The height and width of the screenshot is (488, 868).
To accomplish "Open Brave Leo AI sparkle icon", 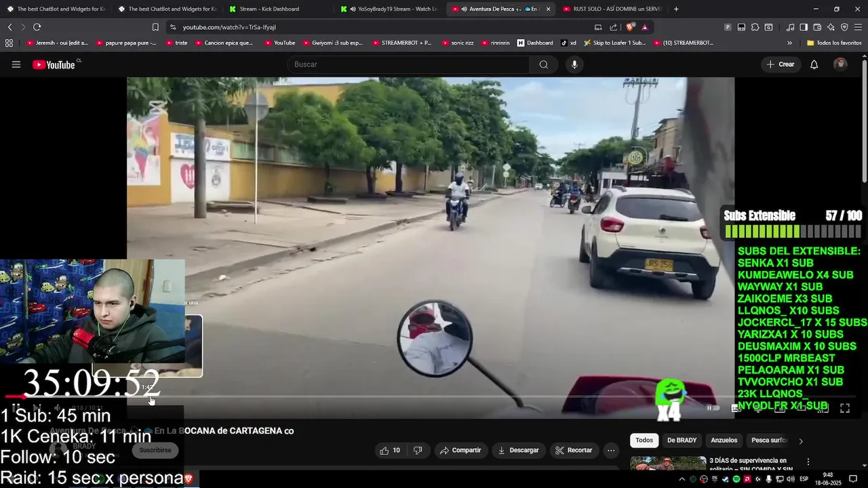I will (x=831, y=27).
